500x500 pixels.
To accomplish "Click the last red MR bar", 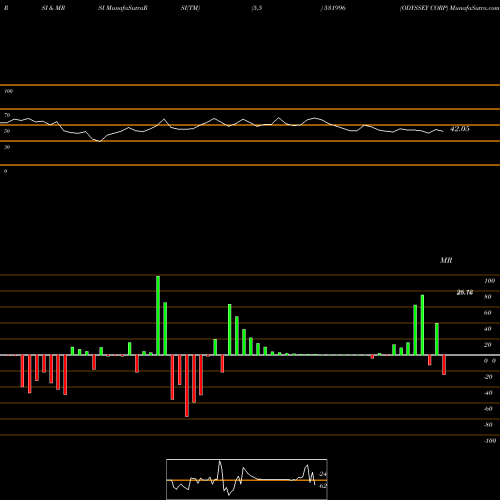I will coord(444,365).
